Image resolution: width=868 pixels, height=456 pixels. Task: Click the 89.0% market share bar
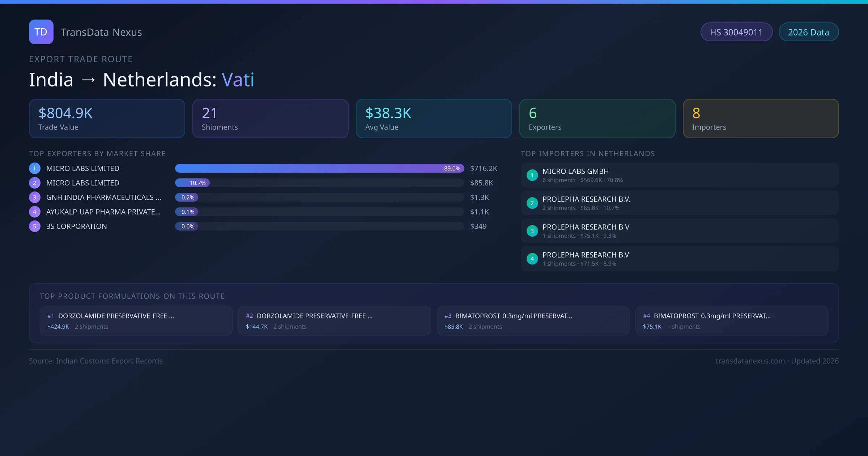point(319,168)
